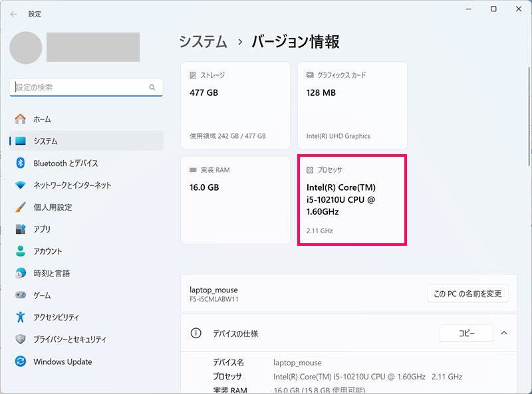
Task: Click the 使用領域 242 GB / 477 GB text
Action: coord(227,136)
